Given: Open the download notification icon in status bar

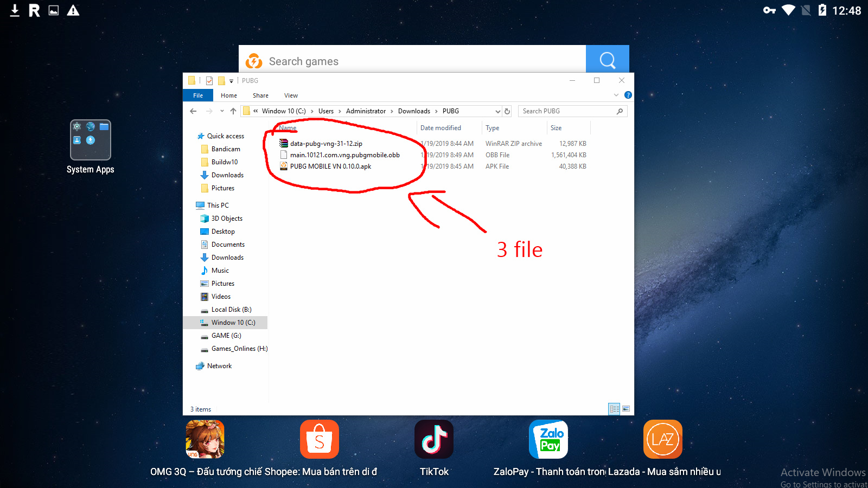Looking at the screenshot, I should pos(15,10).
